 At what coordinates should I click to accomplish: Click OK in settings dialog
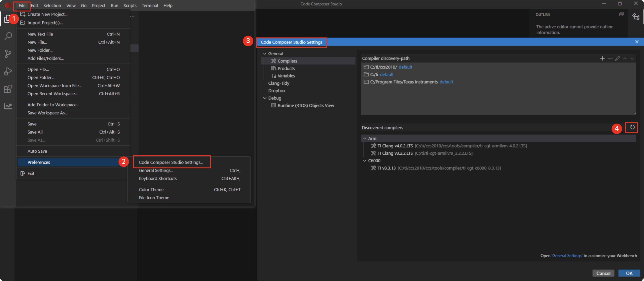[x=629, y=273]
